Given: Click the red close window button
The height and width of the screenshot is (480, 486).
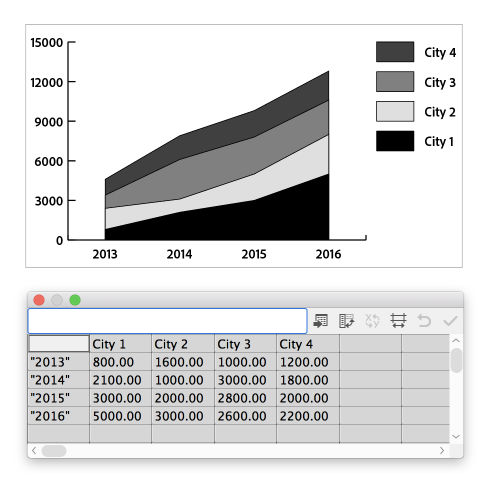Looking at the screenshot, I should pyautogui.click(x=39, y=300).
